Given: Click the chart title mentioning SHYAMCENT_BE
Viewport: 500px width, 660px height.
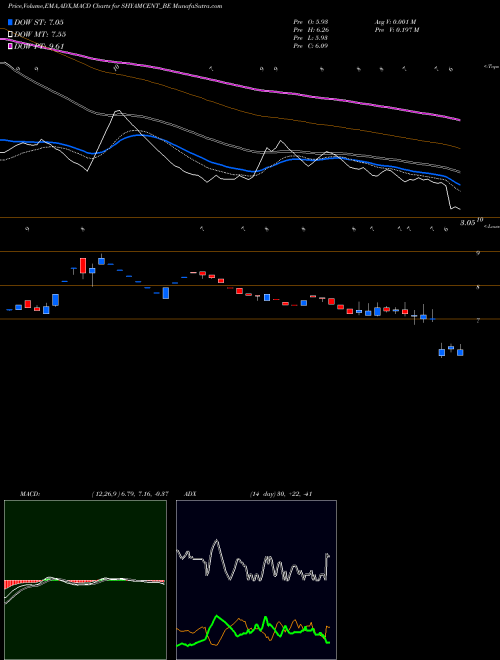Looking at the screenshot, I should coord(115,6).
